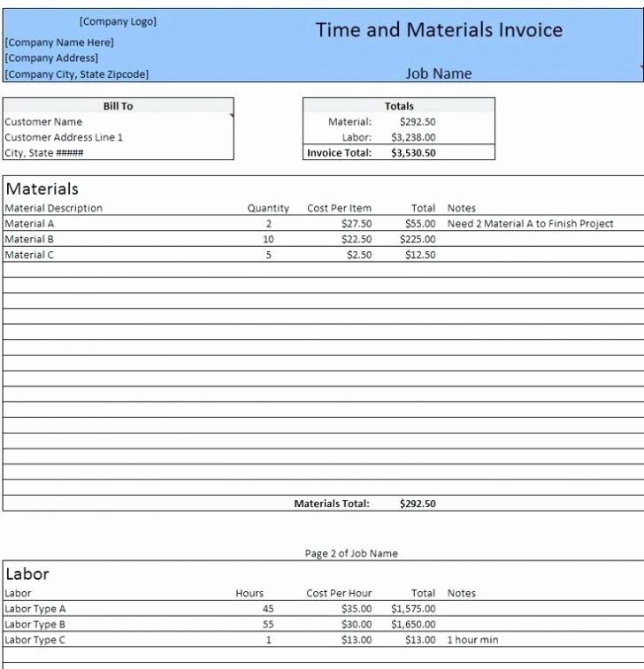Click the Hours column header
Image resolution: width=644 pixels, height=669 pixels.
[249, 593]
